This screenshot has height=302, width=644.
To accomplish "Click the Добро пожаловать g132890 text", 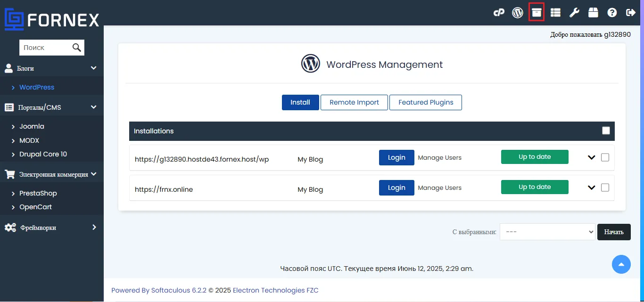I will pos(590,34).
